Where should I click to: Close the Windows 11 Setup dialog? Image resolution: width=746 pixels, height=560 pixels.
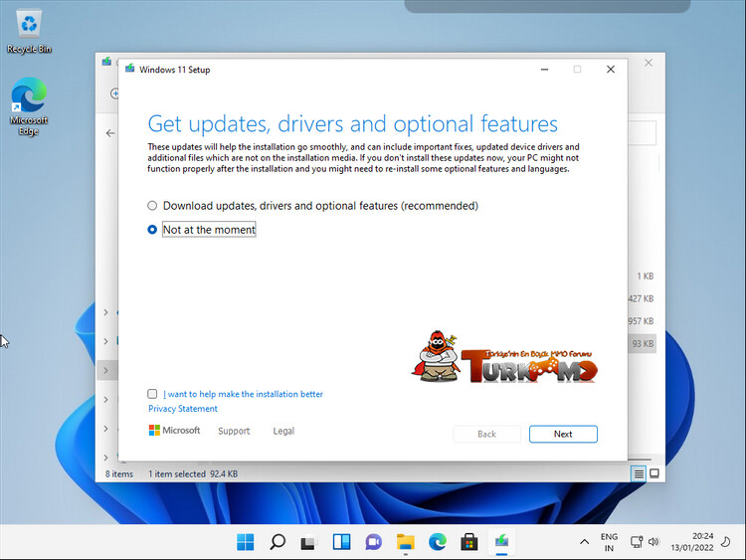611,70
